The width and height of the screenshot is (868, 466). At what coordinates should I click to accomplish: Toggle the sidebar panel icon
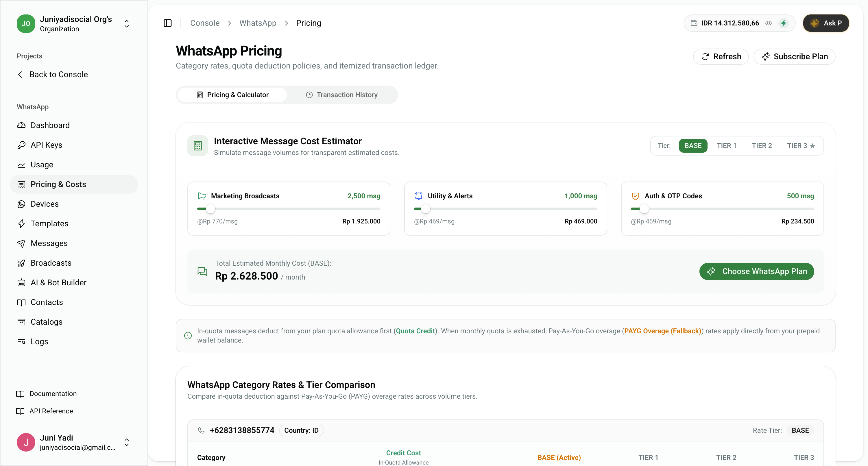point(167,23)
